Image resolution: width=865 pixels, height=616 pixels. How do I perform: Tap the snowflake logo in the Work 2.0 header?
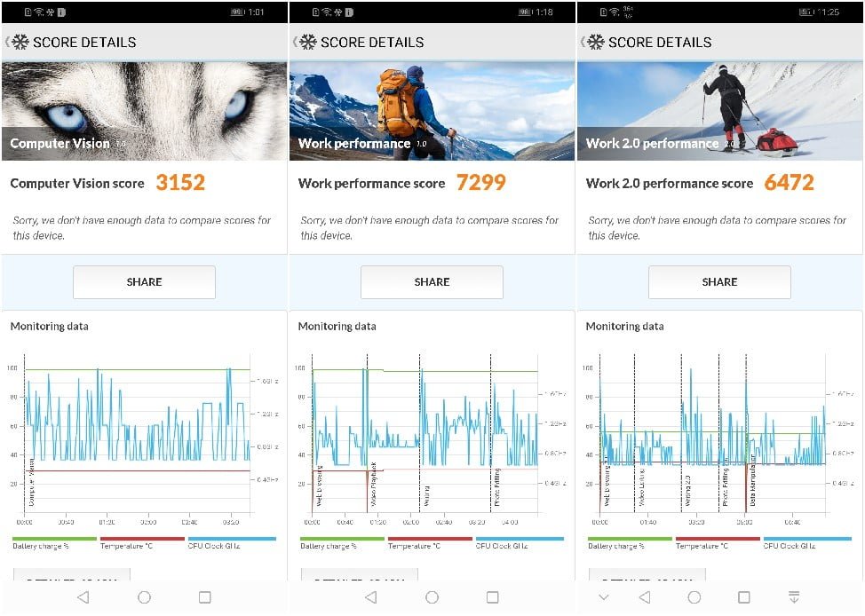point(595,42)
